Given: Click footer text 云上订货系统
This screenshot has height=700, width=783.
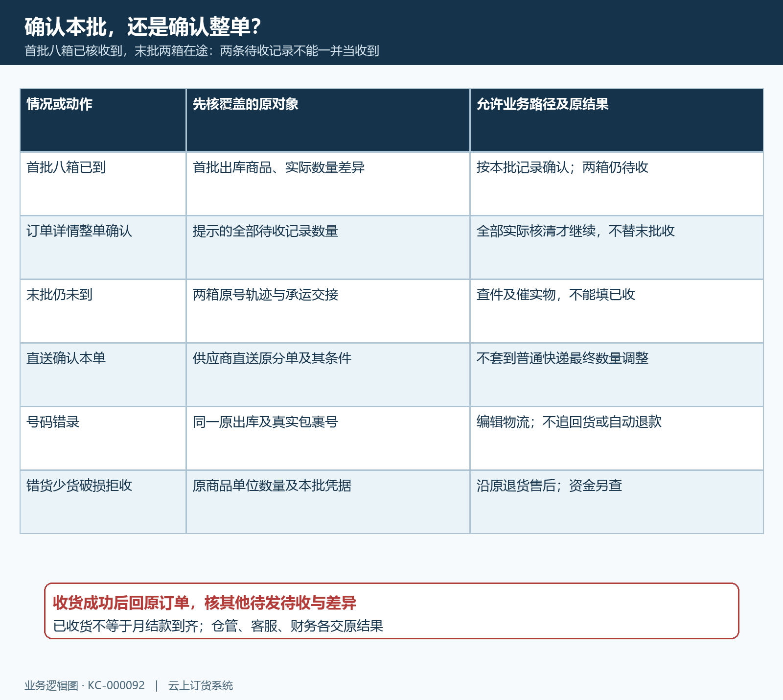Looking at the screenshot, I should pos(201,685).
